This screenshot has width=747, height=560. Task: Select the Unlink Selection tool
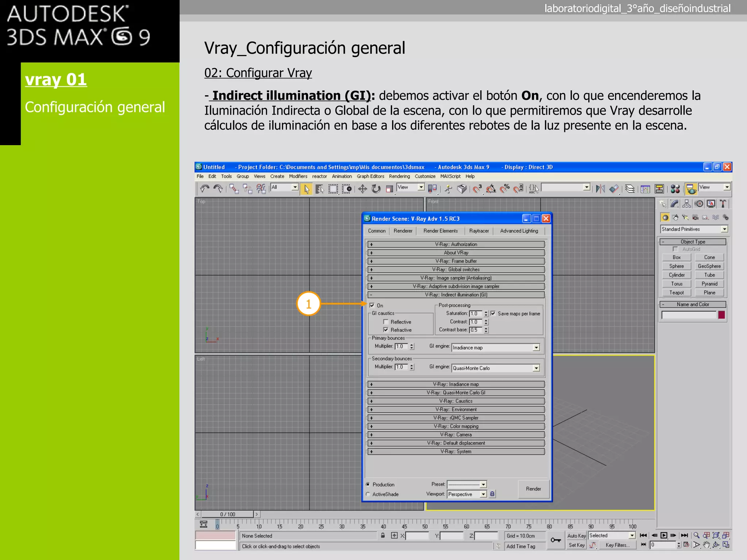pyautogui.click(x=247, y=188)
